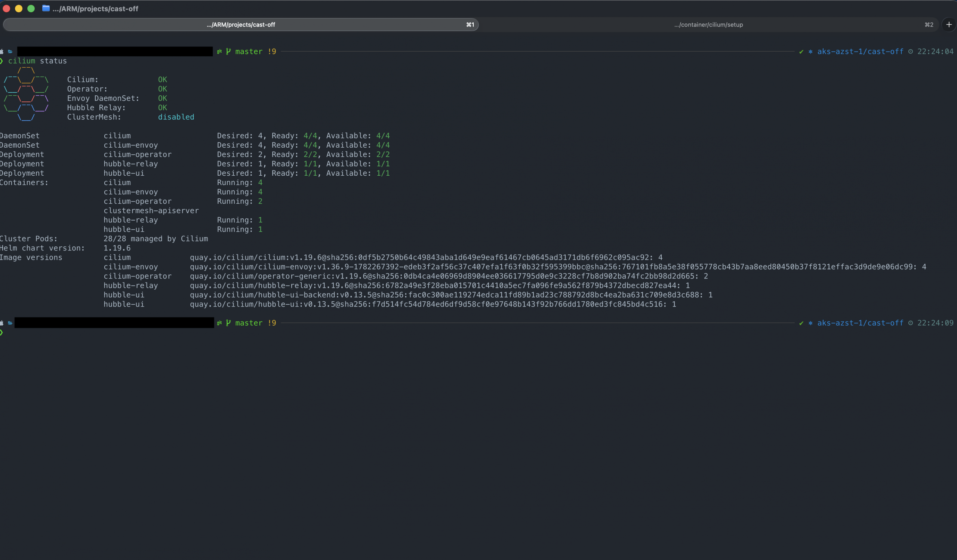Click the Kubernetes context icon beside second aks-azst-1/cast-off
This screenshot has height=560, width=957.
(810, 323)
